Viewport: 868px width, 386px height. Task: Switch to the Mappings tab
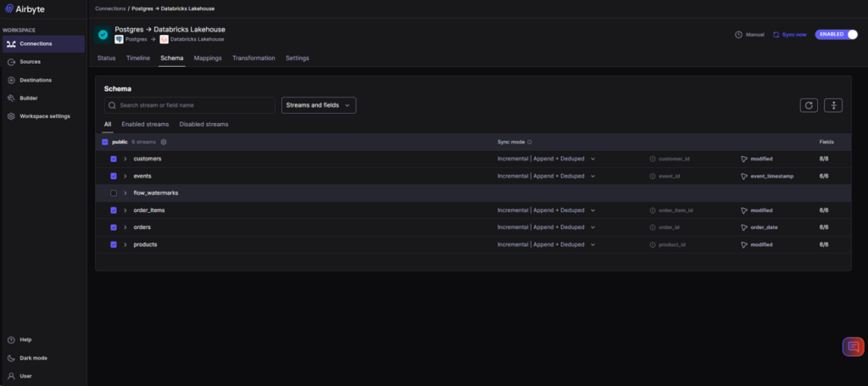coord(208,59)
